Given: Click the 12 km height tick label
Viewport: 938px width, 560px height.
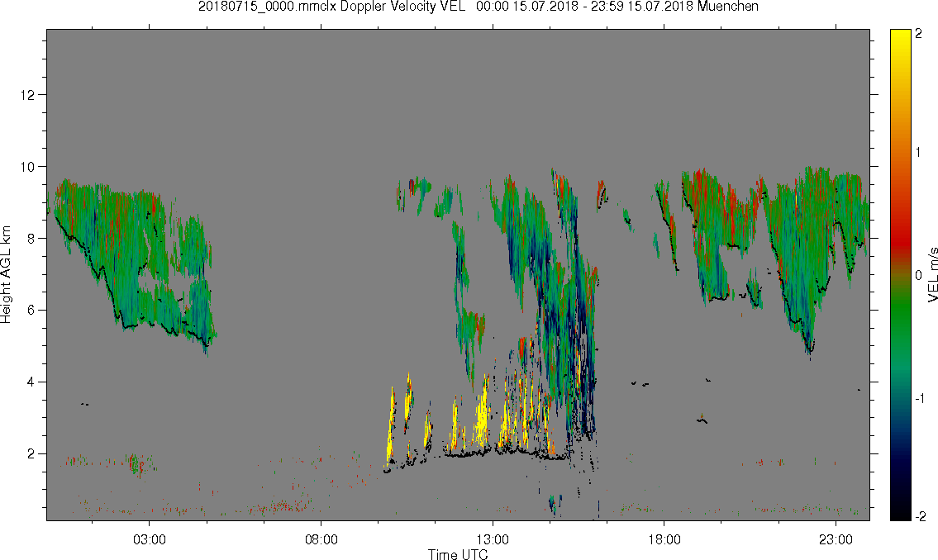Looking at the screenshot, I should (x=26, y=94).
